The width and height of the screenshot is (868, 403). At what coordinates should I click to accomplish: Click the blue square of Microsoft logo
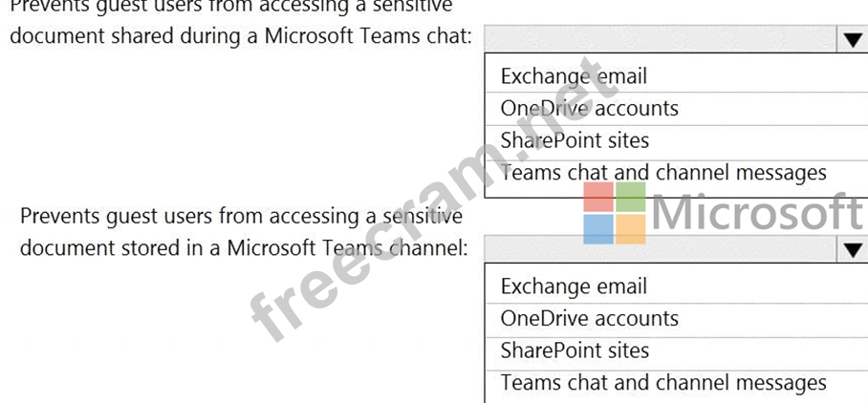click(598, 229)
